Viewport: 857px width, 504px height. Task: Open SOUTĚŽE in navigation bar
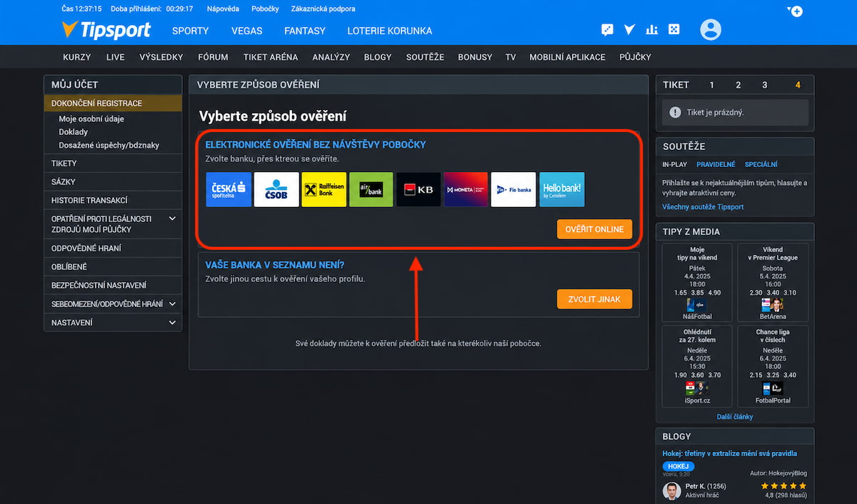[425, 57]
